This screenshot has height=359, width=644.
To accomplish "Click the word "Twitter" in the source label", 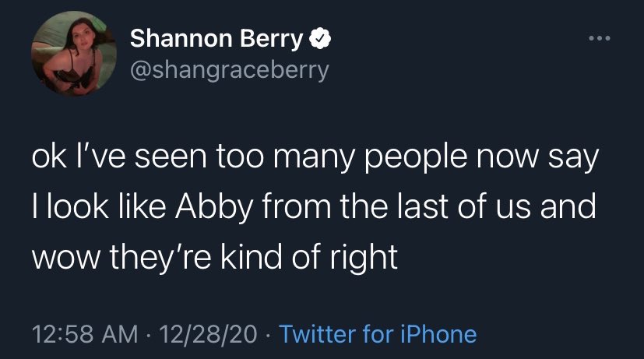I will 316,334.
